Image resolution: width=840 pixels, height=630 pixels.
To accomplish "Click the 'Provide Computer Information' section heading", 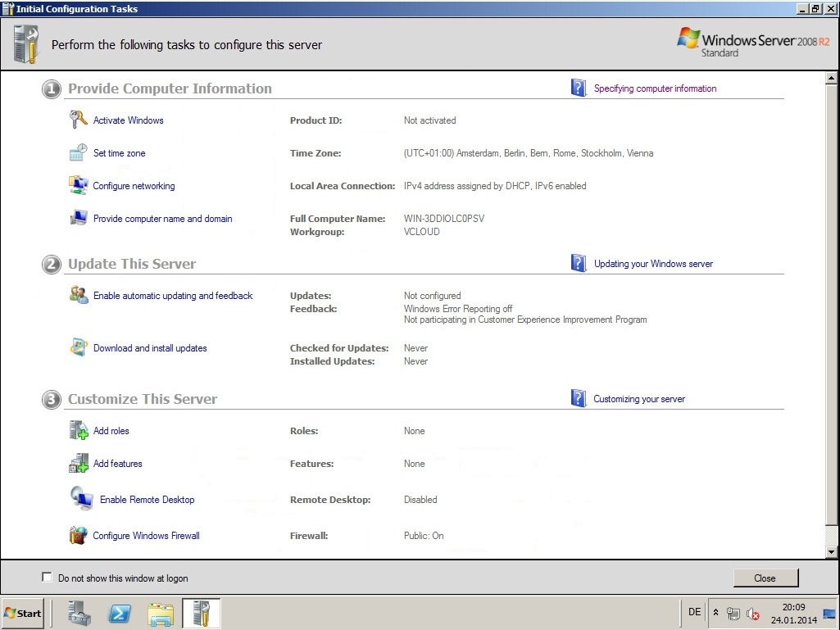I will (x=170, y=88).
